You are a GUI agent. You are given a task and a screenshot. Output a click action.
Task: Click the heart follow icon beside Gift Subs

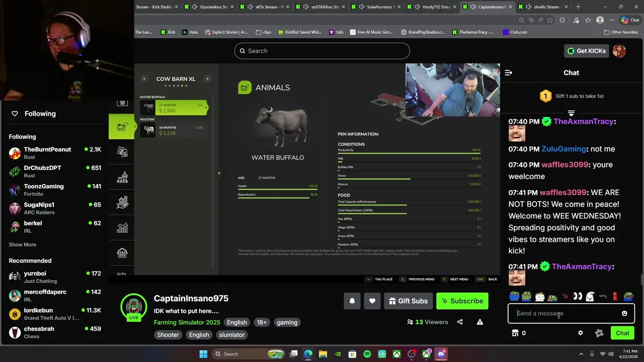[372, 301]
